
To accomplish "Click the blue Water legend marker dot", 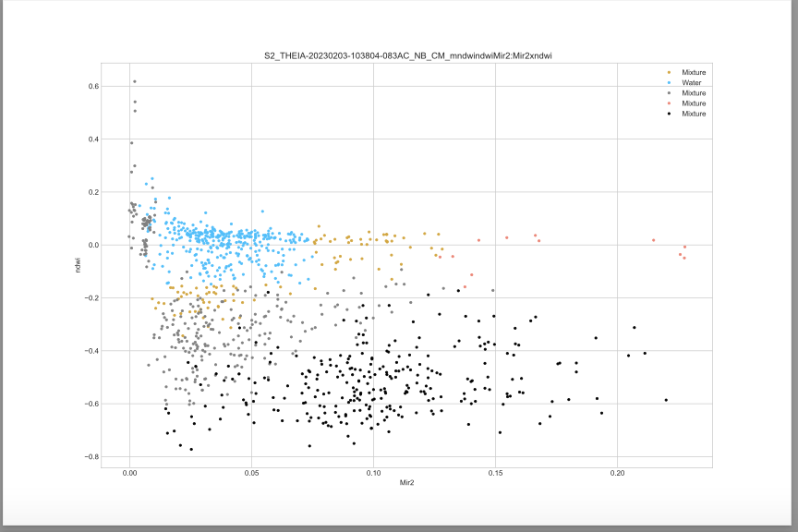I will 669,82.
